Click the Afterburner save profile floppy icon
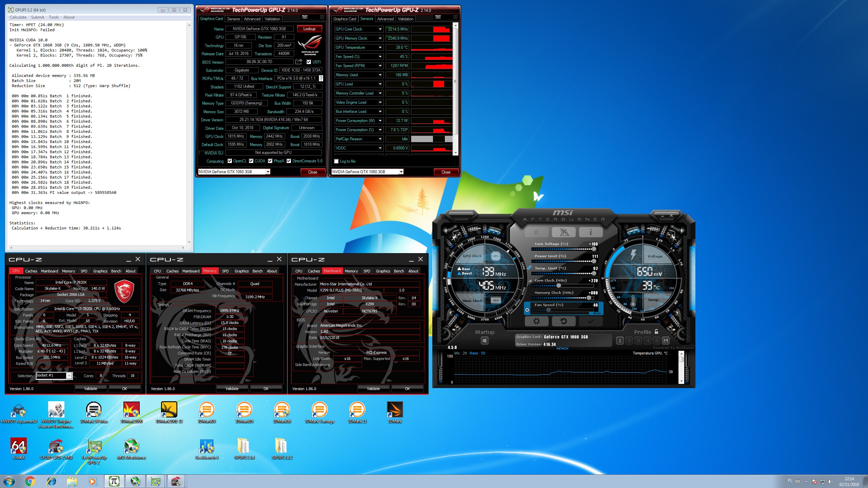The image size is (868, 488). coord(666,341)
